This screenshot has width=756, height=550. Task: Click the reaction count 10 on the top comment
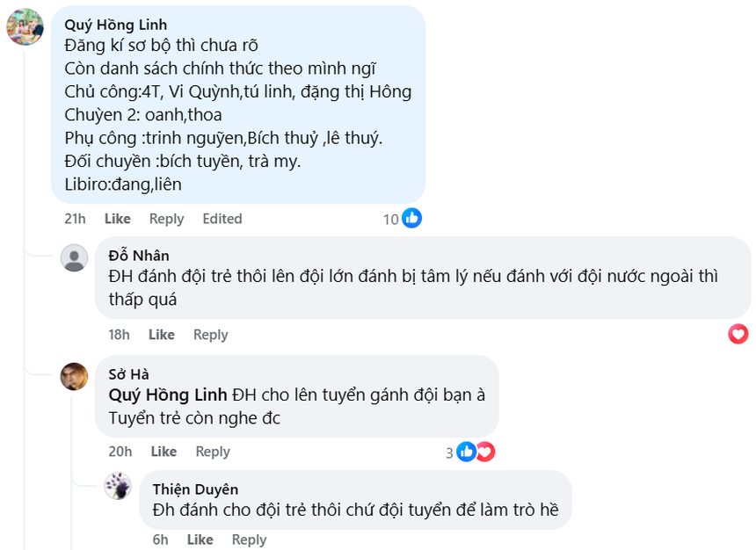(390, 219)
